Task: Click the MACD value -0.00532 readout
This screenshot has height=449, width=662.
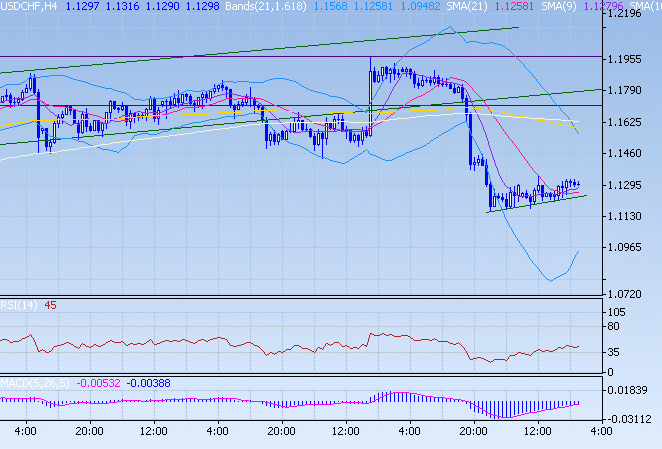Action: [x=100, y=382]
